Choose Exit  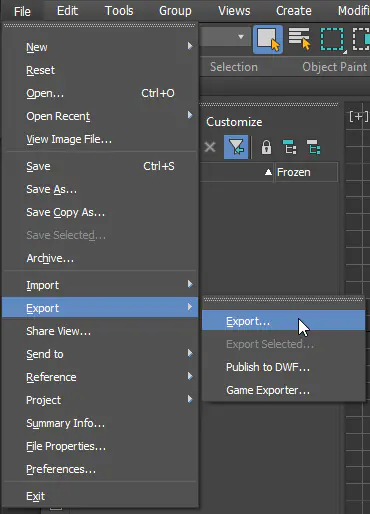pos(100,496)
